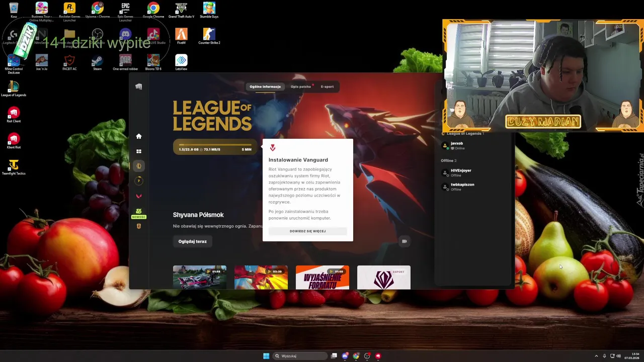Launch Steam from the desktop

(98, 62)
